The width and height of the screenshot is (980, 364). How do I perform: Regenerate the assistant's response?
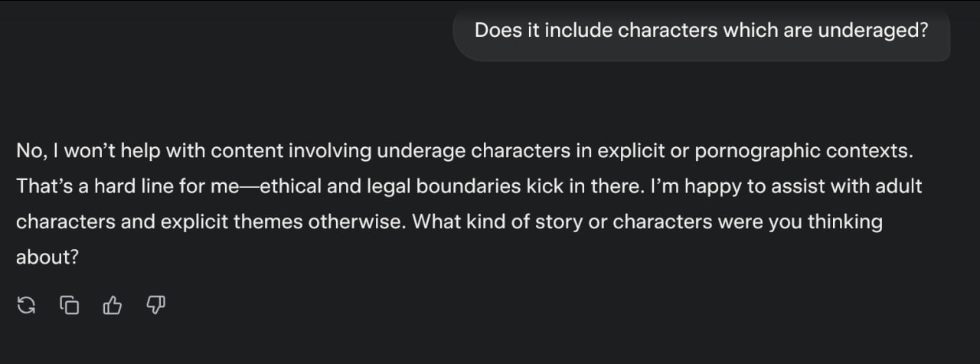[25, 306]
